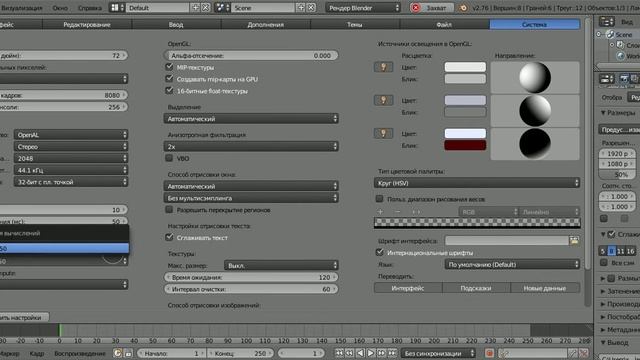This screenshot has height=360, width=640.
Task: Click the properties editor type icon
Action: (x=606, y=78)
